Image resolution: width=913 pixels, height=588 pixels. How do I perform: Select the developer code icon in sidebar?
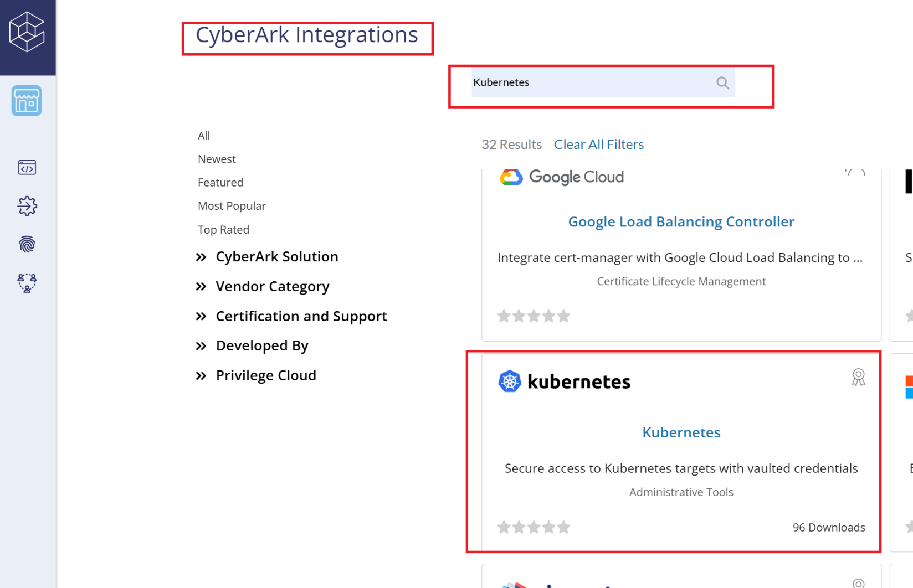click(27, 167)
